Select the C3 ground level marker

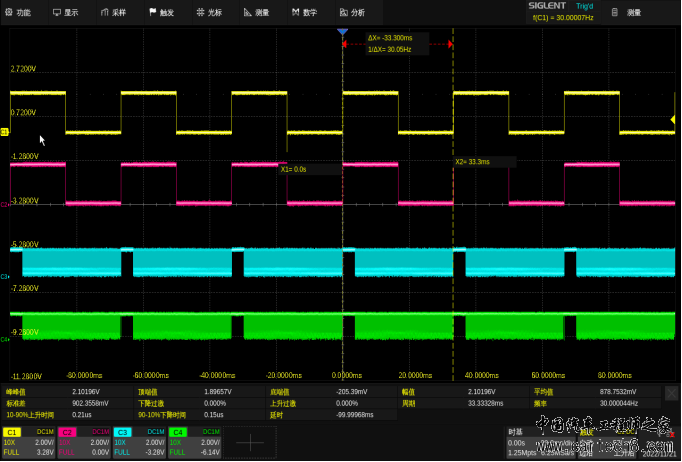(4, 276)
